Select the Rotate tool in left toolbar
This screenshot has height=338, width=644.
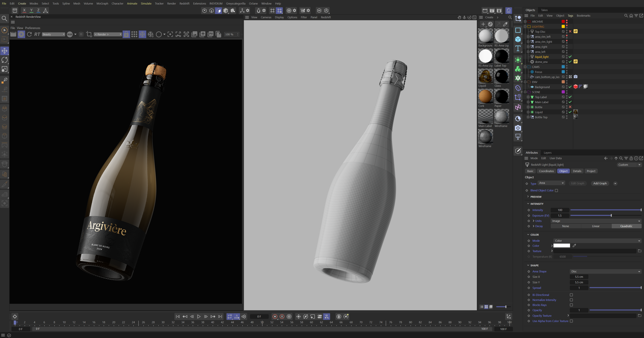pos(5,60)
